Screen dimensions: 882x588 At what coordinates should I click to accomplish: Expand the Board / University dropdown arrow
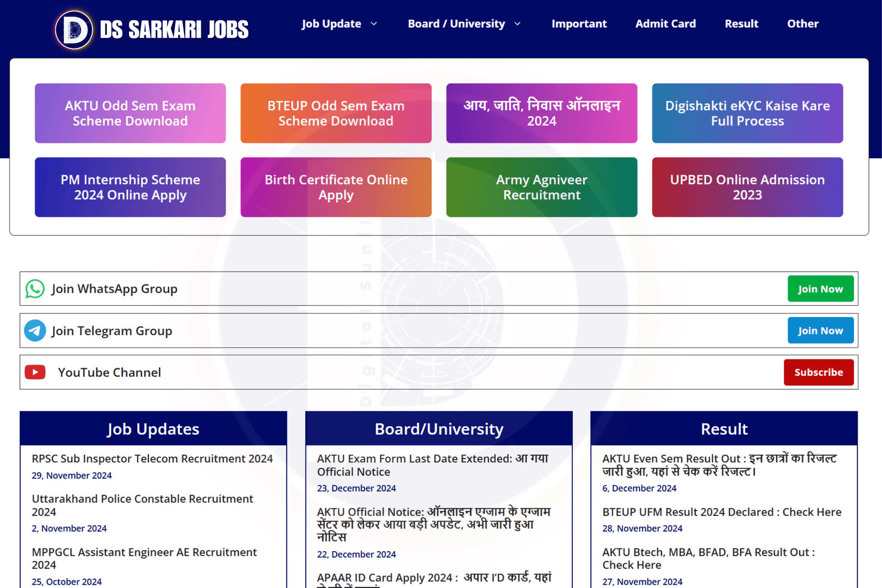pos(517,24)
